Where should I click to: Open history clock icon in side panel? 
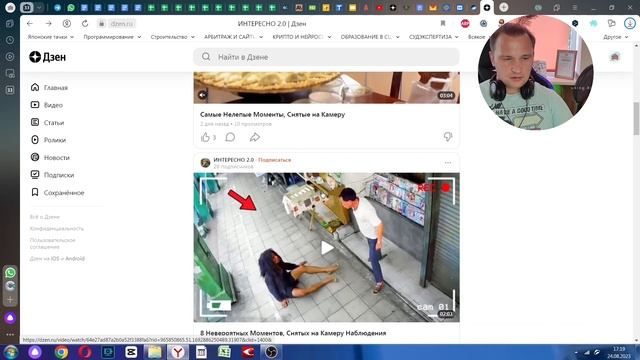(10, 40)
